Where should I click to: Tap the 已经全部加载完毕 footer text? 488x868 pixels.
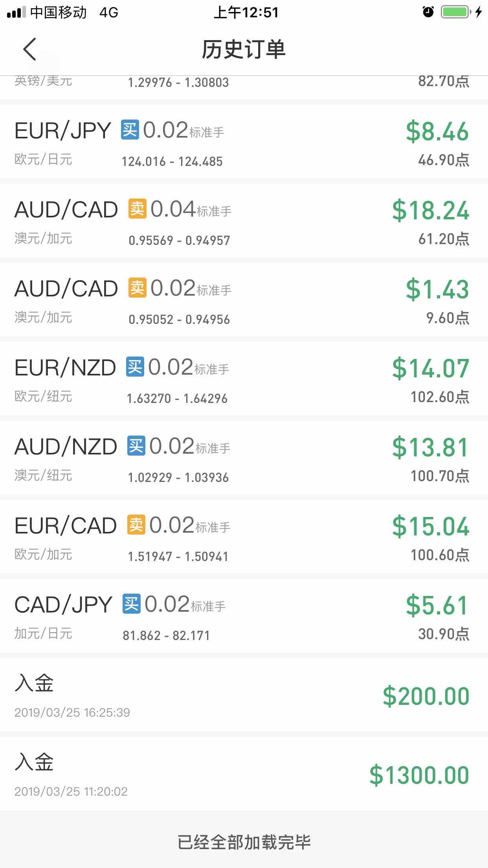(x=244, y=842)
